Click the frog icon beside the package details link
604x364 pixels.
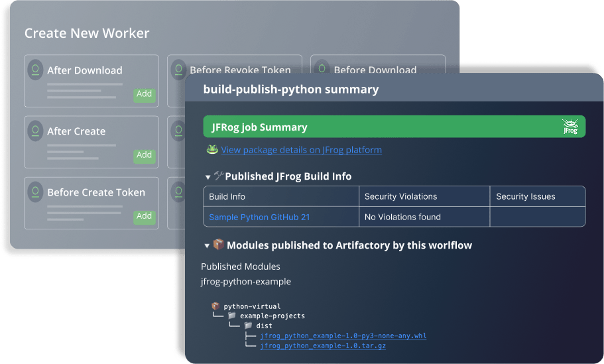click(212, 149)
